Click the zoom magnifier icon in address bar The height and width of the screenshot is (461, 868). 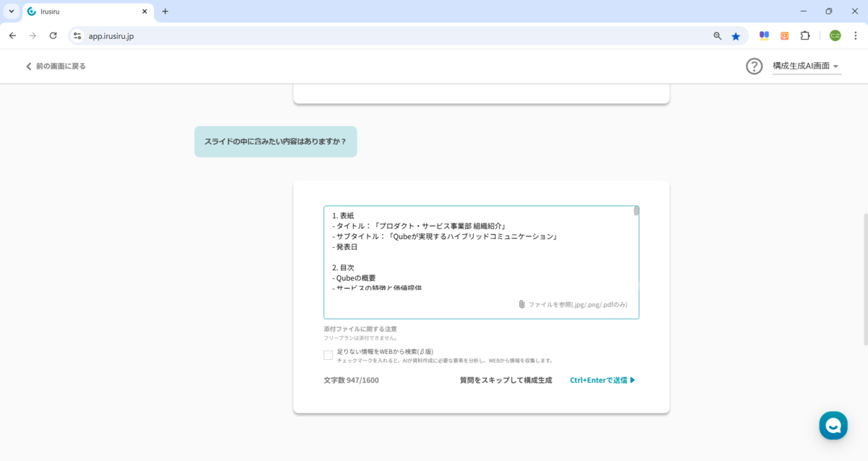pyautogui.click(x=718, y=35)
